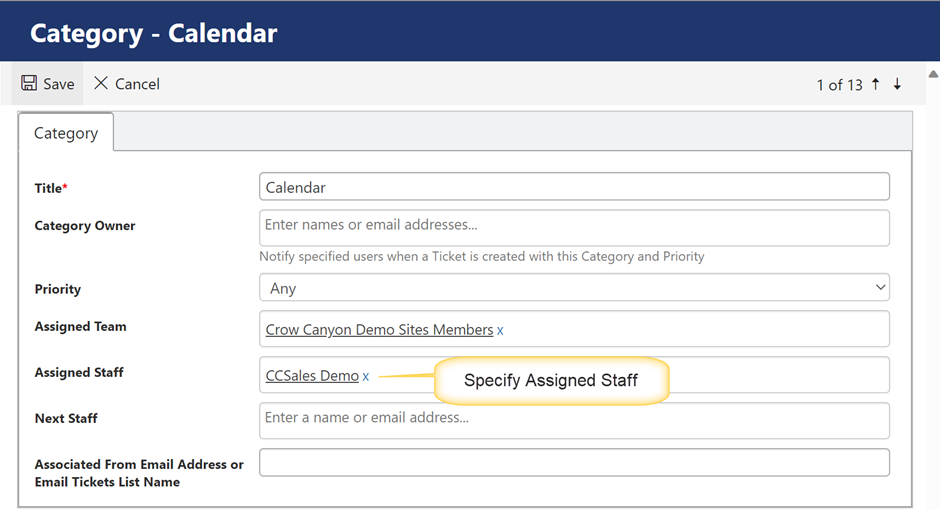The height and width of the screenshot is (510, 940).
Task: Click the 1 of 13 record counter
Action: click(x=839, y=85)
